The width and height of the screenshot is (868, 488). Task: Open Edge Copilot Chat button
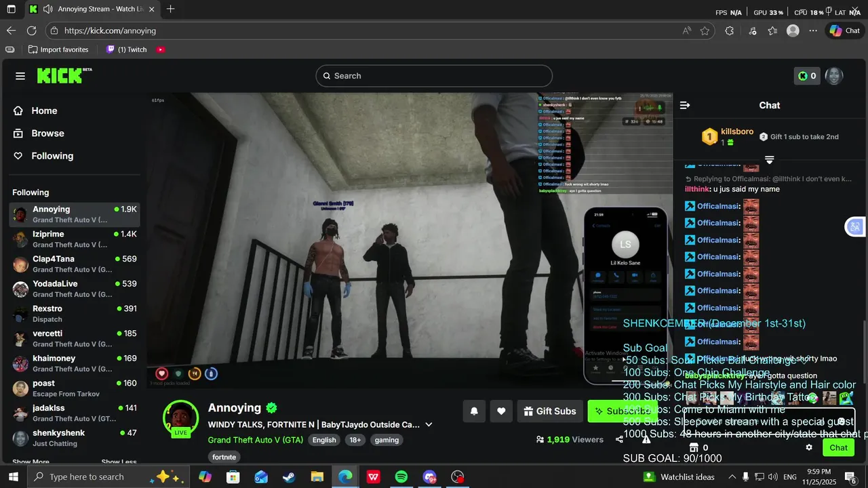[844, 30]
